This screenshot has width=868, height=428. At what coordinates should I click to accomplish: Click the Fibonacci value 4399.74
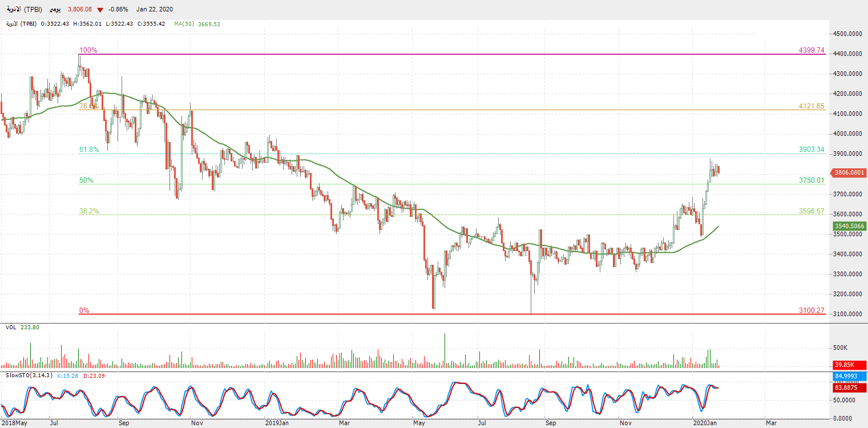(x=812, y=50)
